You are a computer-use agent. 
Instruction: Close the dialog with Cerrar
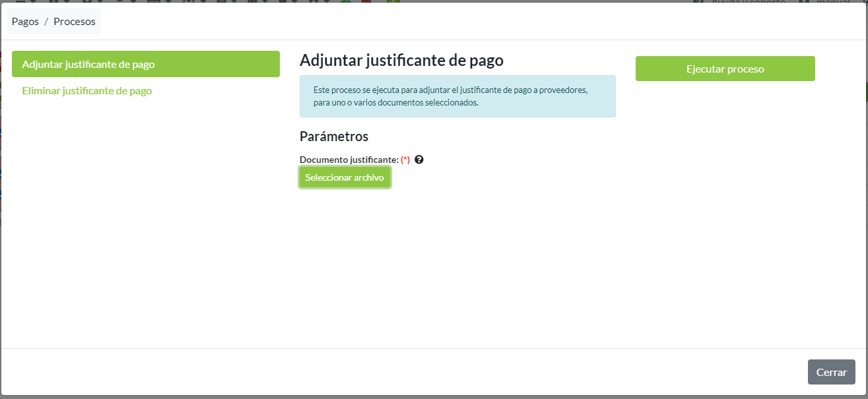(x=831, y=372)
